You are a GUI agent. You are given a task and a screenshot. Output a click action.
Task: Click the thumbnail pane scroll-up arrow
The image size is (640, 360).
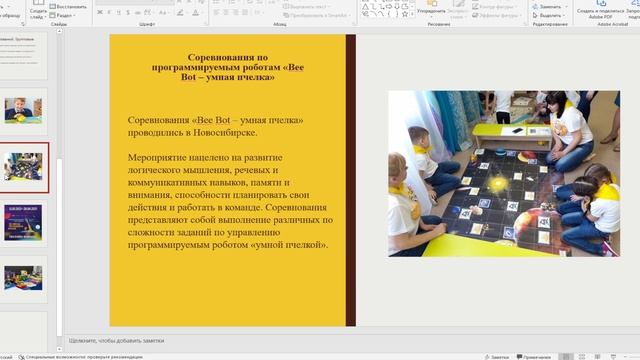coord(60,31)
